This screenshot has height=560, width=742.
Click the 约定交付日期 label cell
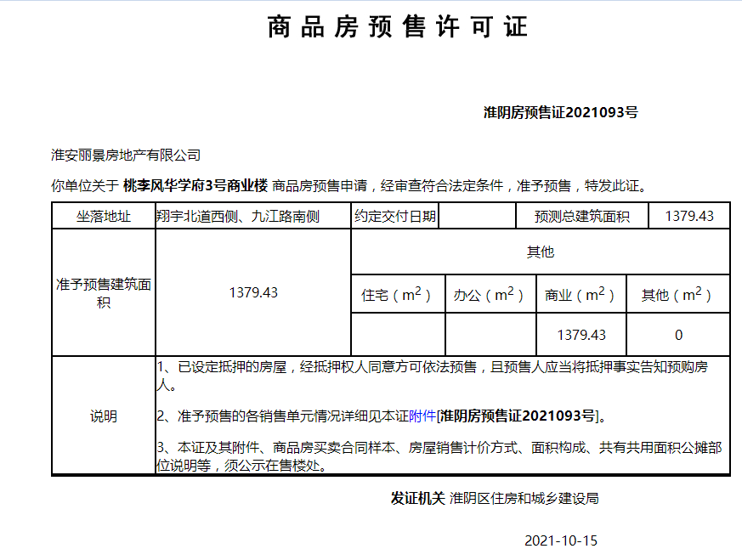[395, 216]
